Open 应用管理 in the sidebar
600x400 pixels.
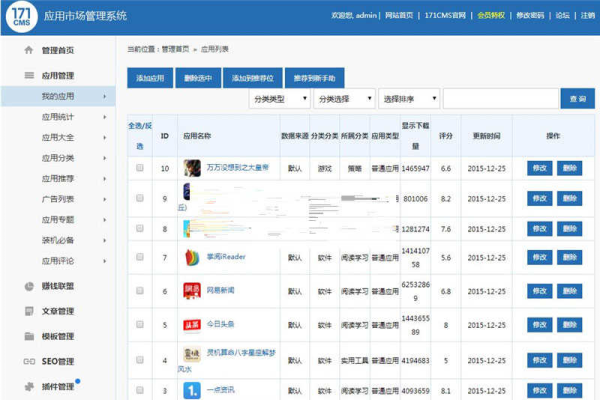[58, 75]
